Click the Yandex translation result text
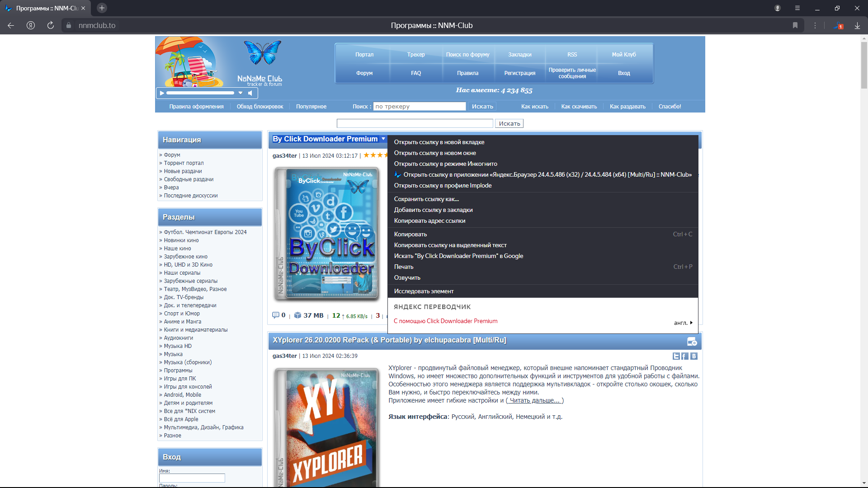Screen dimensions: 868x488 click(445, 321)
